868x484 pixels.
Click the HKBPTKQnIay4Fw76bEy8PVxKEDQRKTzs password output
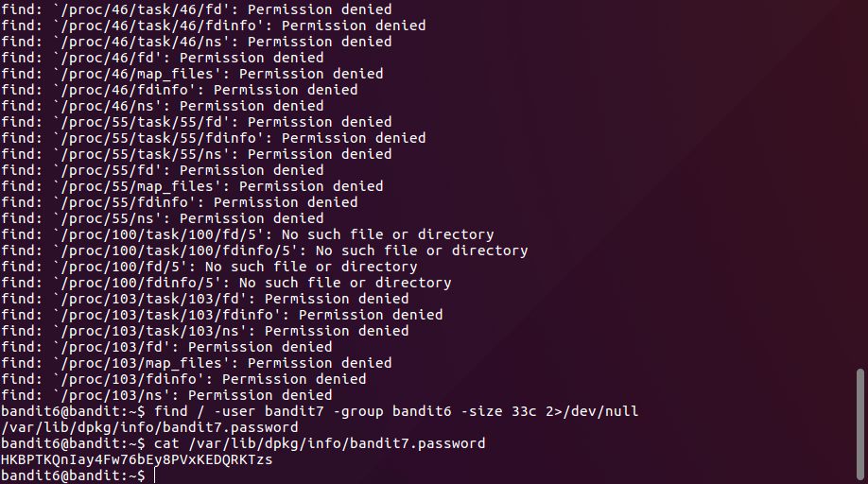pyautogui.click(x=137, y=459)
